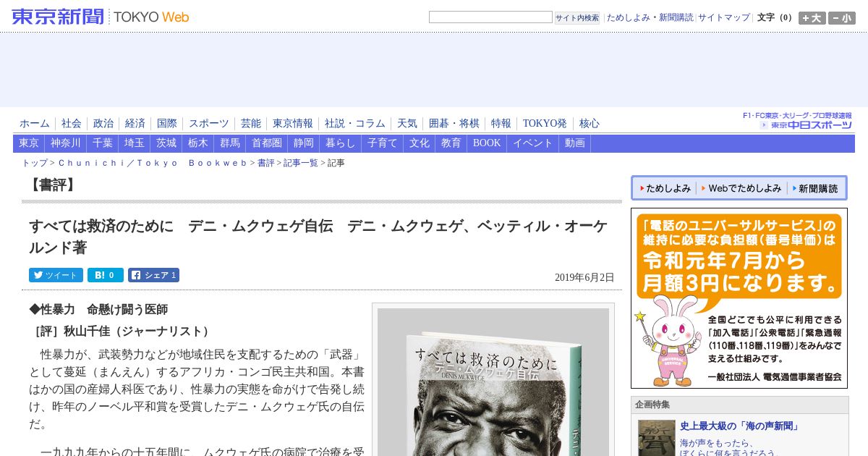Open the book cover image of the autobiography
The height and width of the screenshot is (456, 868).
point(493,381)
